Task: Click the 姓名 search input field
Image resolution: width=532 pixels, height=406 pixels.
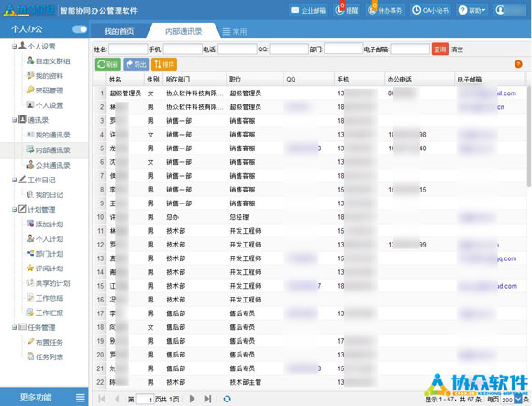Action: (127, 49)
